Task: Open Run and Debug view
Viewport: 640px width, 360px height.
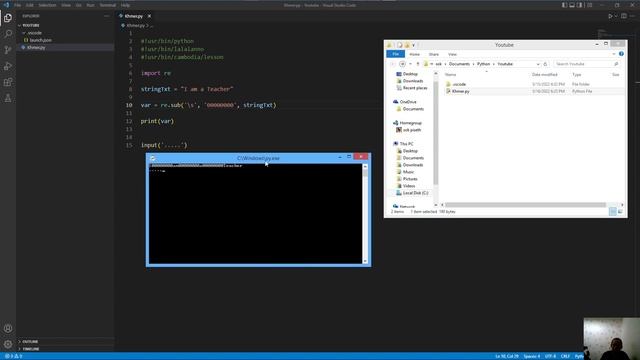Action: (x=8, y=66)
